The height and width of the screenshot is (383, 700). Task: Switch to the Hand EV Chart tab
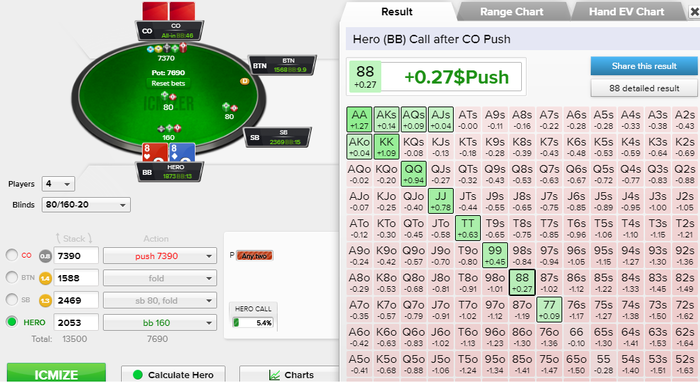point(626,12)
